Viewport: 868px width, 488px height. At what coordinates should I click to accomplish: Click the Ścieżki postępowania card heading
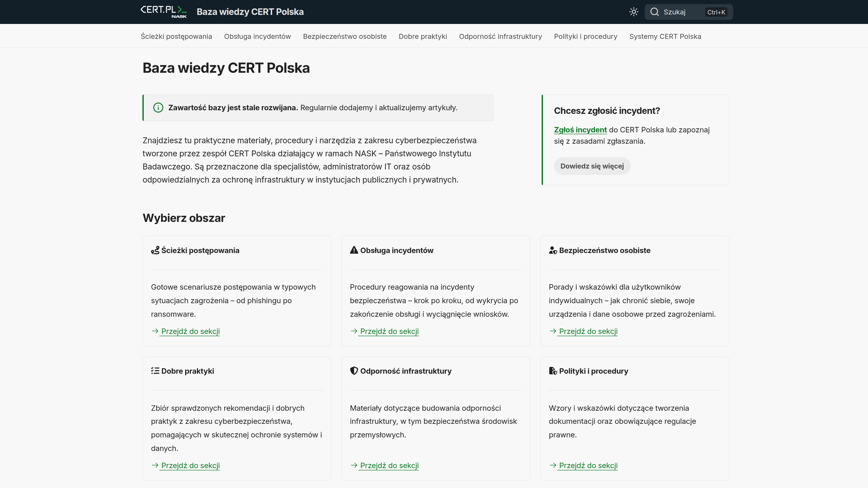pyautogui.click(x=200, y=250)
